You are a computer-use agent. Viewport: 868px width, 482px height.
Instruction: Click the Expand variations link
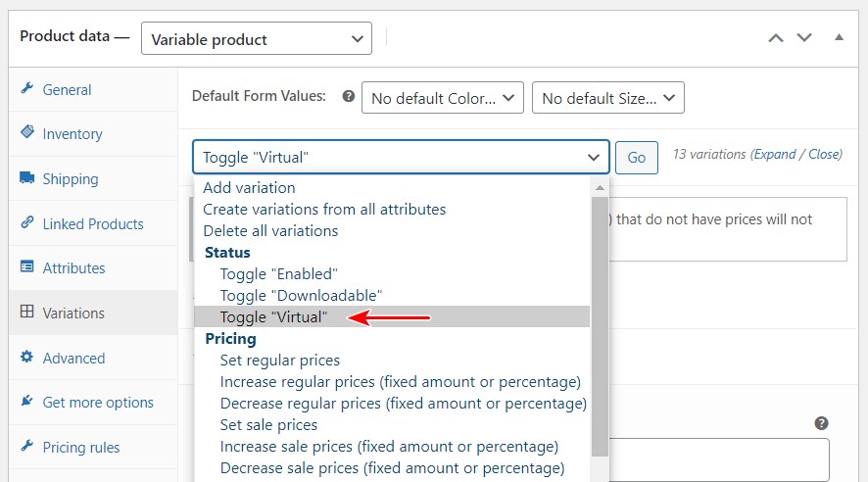[775, 155]
